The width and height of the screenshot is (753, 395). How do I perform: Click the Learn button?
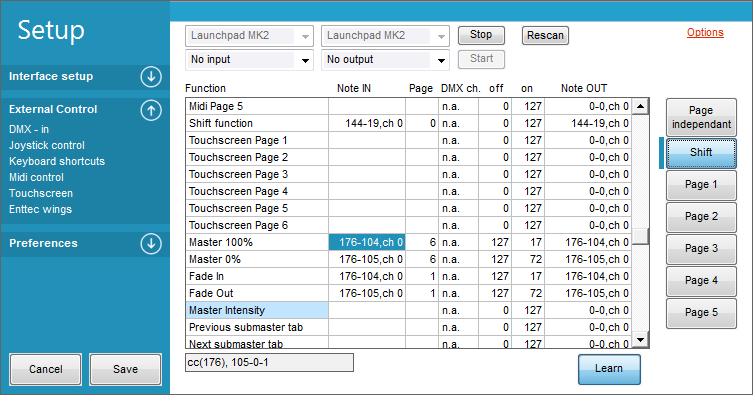609,369
